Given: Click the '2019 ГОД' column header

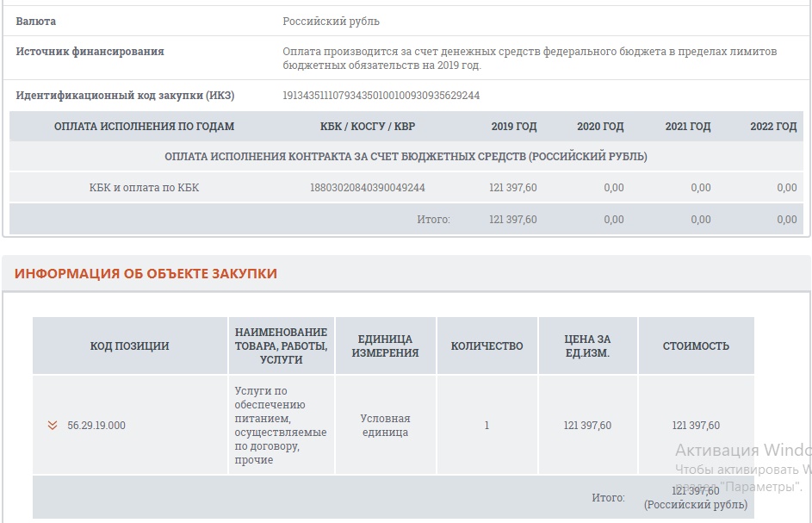Looking at the screenshot, I should point(514,126).
